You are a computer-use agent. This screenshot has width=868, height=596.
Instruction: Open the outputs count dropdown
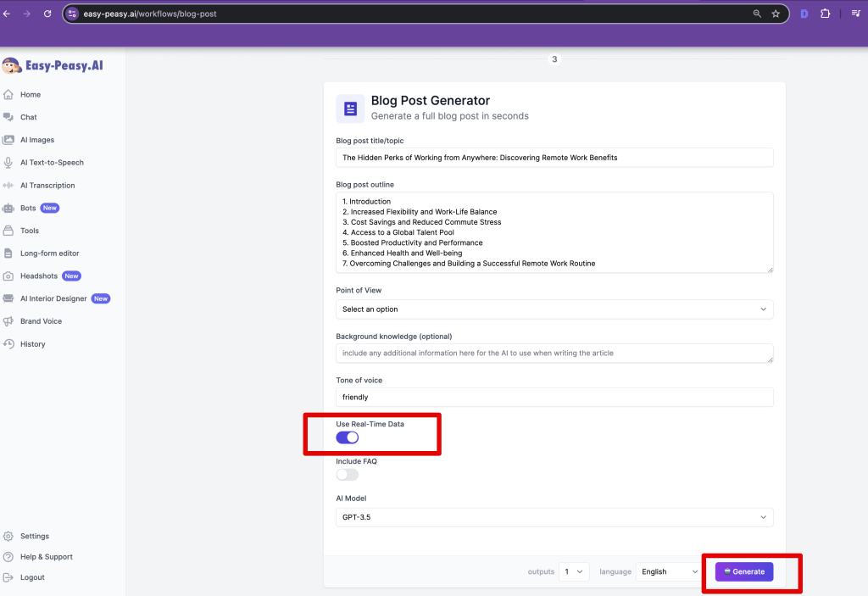[x=576, y=571]
